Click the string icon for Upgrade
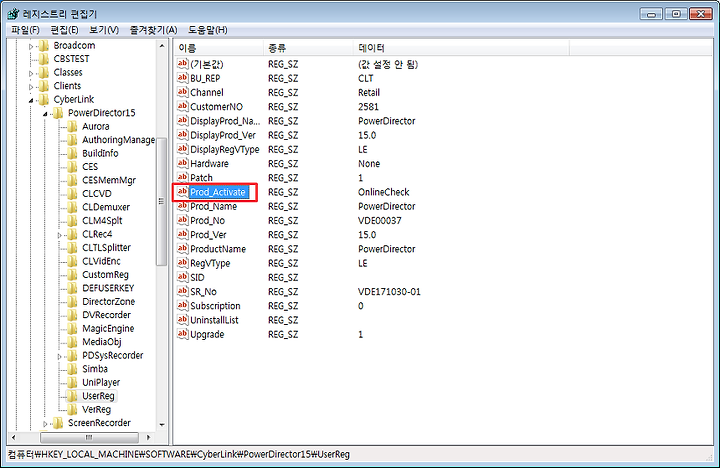The height and width of the screenshot is (468, 720). tap(182, 334)
